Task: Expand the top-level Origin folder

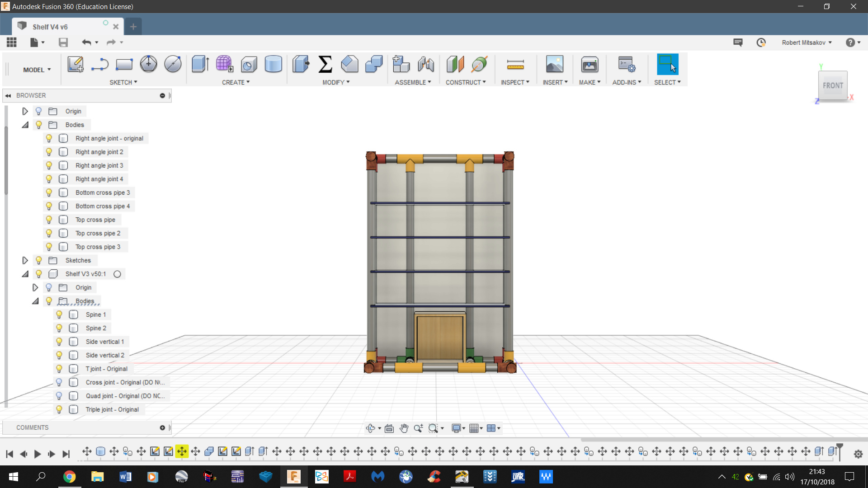Action: point(25,111)
